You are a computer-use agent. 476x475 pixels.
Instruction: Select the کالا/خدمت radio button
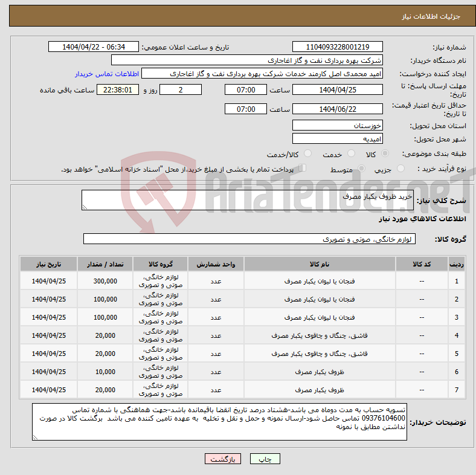pyautogui.click(x=307, y=153)
